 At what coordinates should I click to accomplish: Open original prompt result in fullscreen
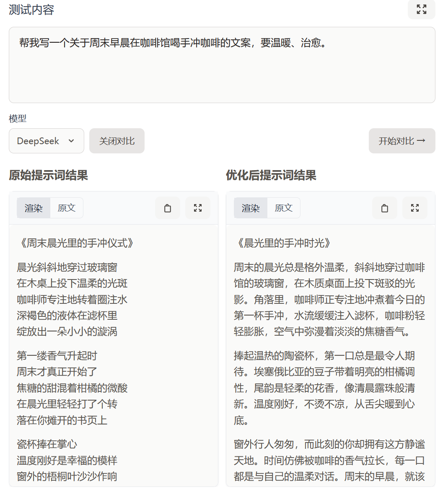[x=197, y=207]
